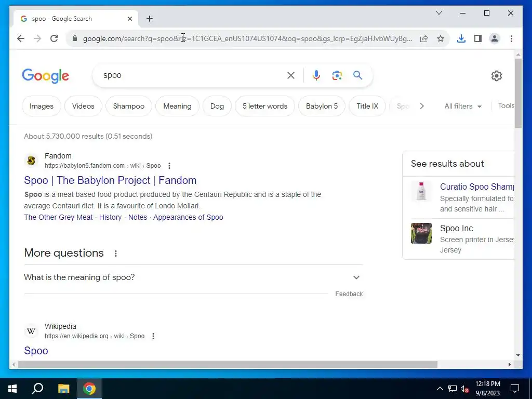
Task: Open the All filters dropdown
Action: click(463, 106)
